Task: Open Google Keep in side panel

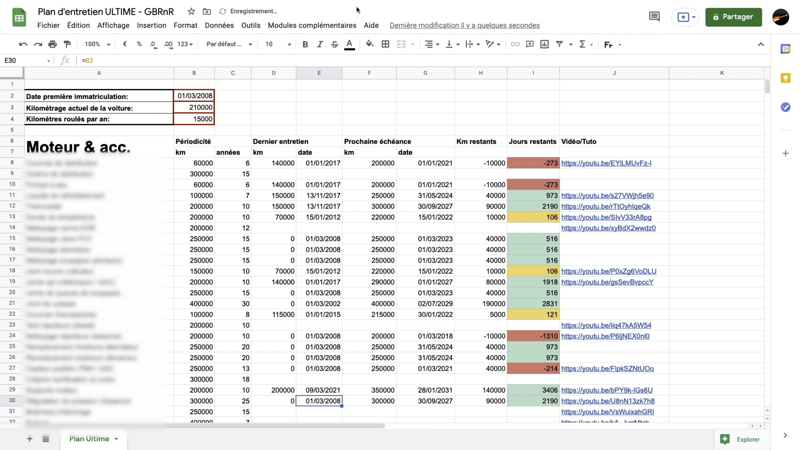Action: [x=786, y=78]
